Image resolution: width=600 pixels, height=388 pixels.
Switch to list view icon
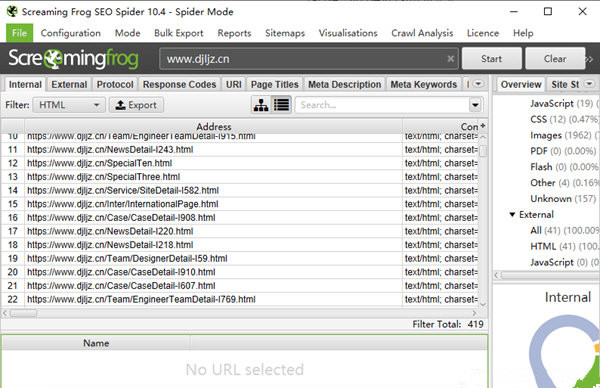pos(282,105)
